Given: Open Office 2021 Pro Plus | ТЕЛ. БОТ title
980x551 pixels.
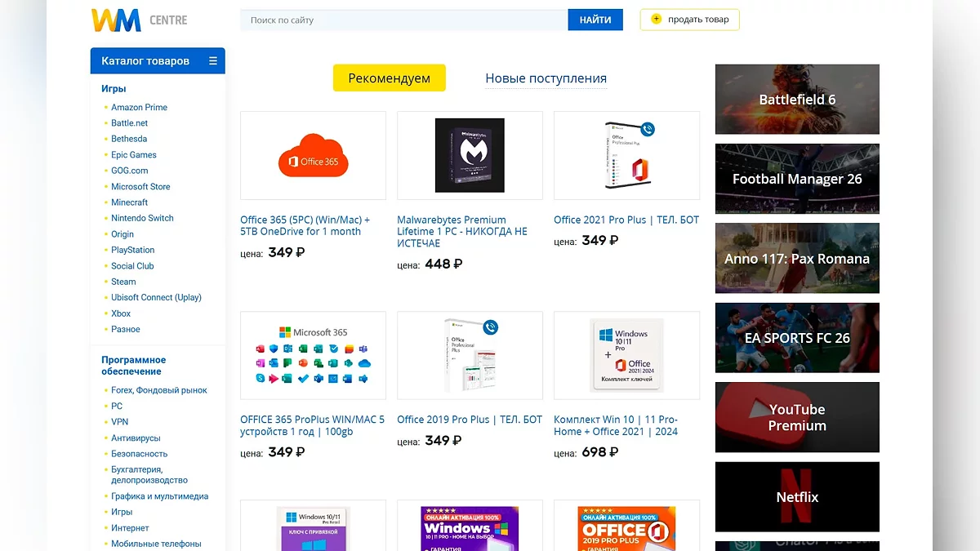Looking at the screenshot, I should tap(626, 220).
